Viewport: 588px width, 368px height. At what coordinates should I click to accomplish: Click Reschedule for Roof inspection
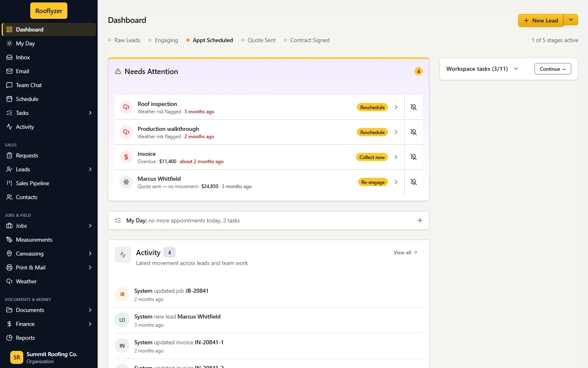pyautogui.click(x=372, y=108)
